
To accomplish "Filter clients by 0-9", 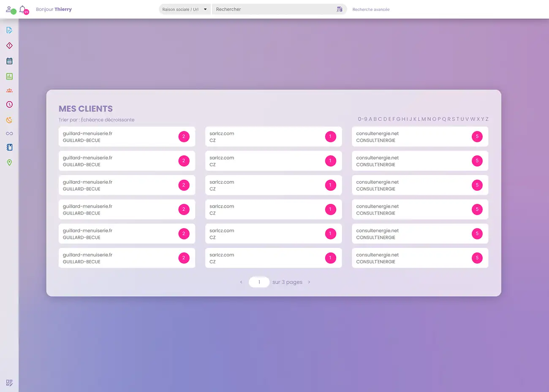I will point(362,119).
